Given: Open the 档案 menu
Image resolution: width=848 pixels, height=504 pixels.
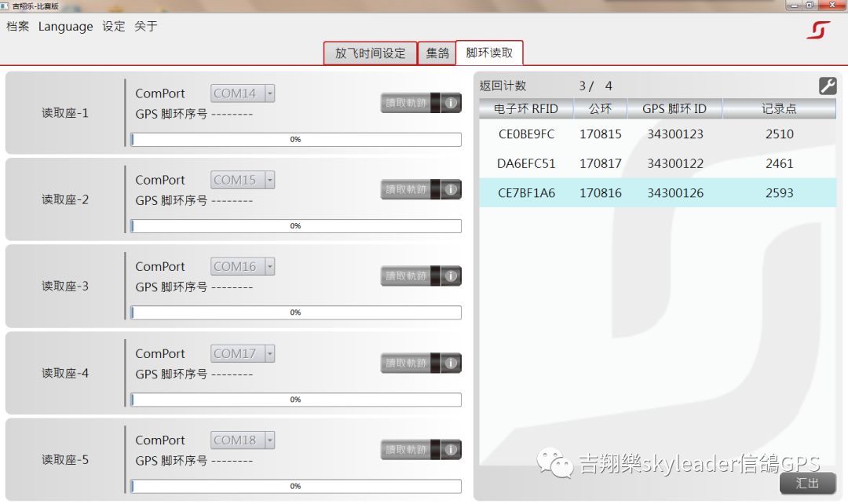Looking at the screenshot, I should [18, 26].
